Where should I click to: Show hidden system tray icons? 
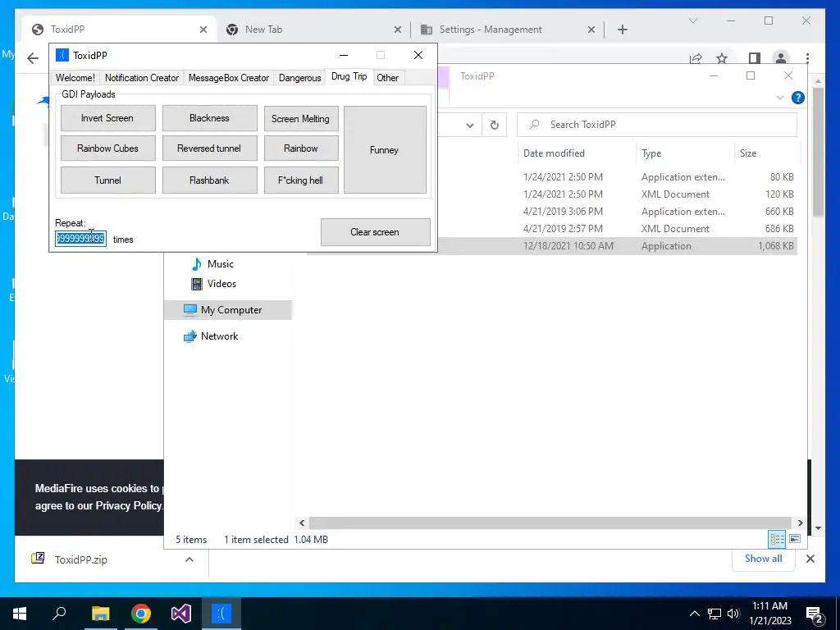(694, 614)
